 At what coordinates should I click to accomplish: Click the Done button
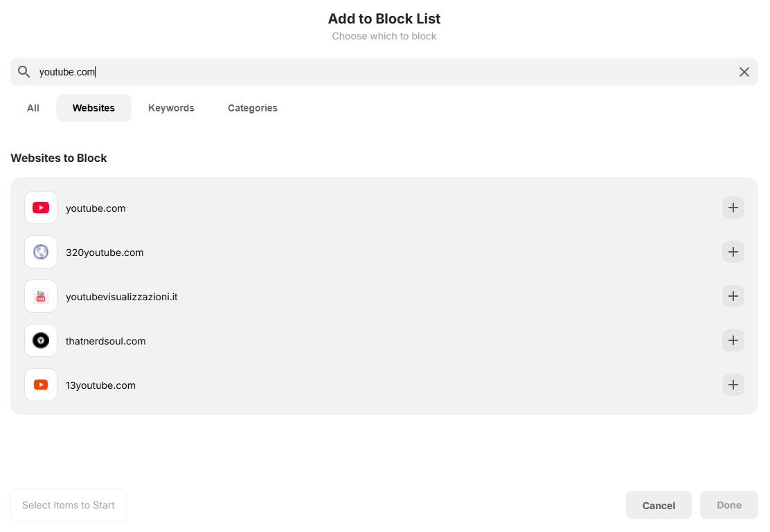coord(728,505)
